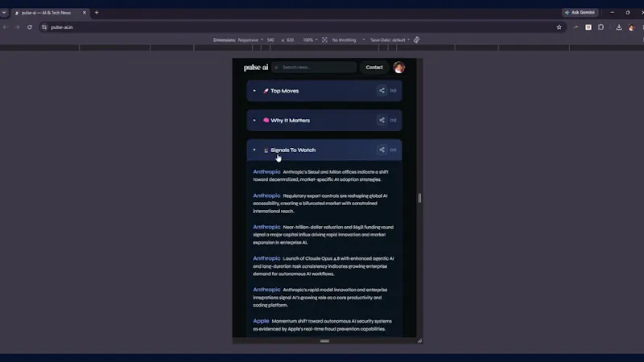Viewport: 644px width, 362px height.
Task: Reload the page
Action: point(30,27)
